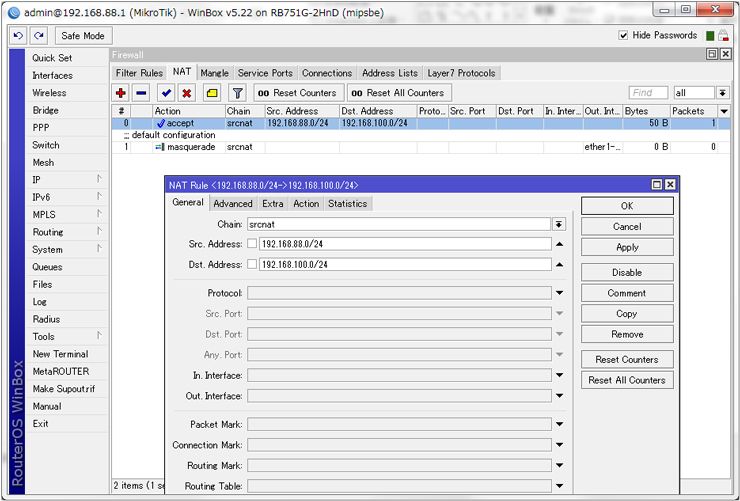
Task: Click the OK button
Action: (627, 206)
